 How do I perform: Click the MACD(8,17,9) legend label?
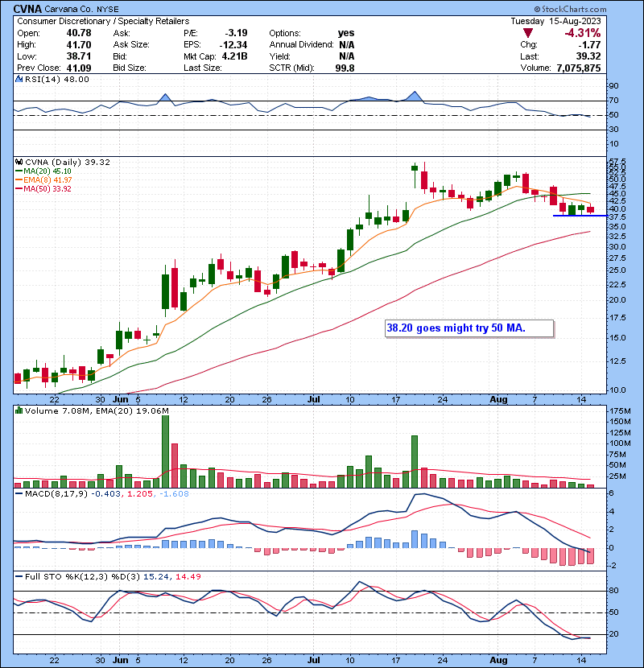(56, 494)
